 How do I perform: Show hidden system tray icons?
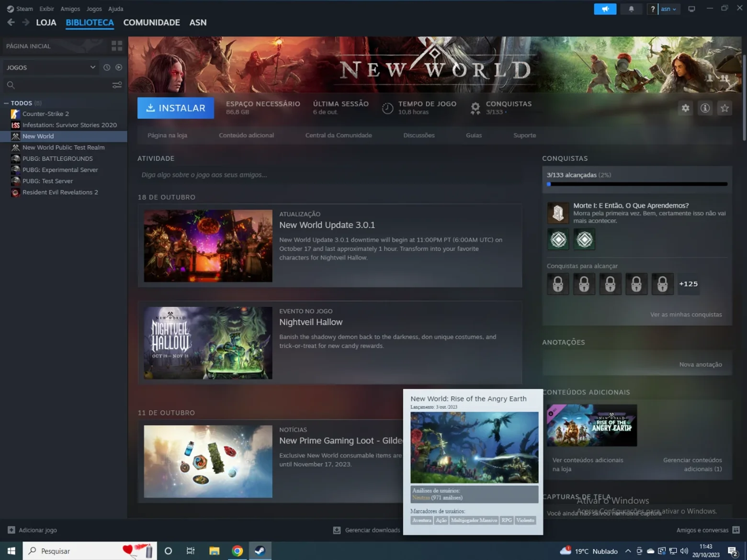[x=628, y=551]
